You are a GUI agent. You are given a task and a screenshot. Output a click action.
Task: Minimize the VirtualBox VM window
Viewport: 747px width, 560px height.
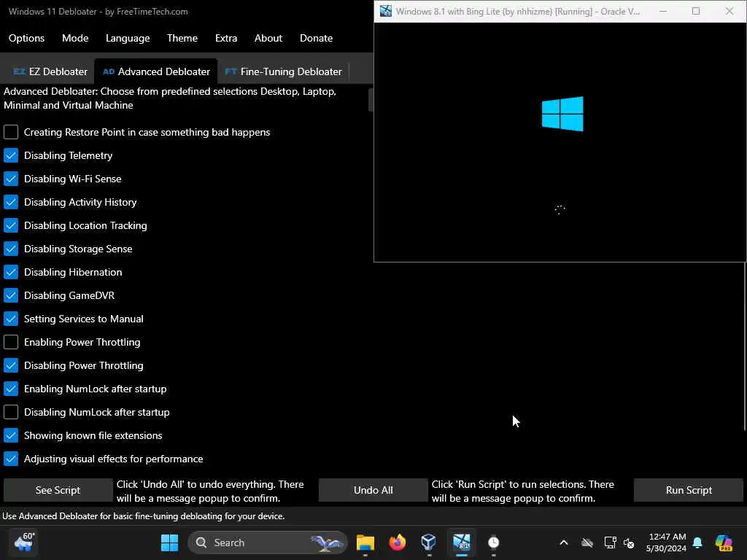tap(662, 11)
